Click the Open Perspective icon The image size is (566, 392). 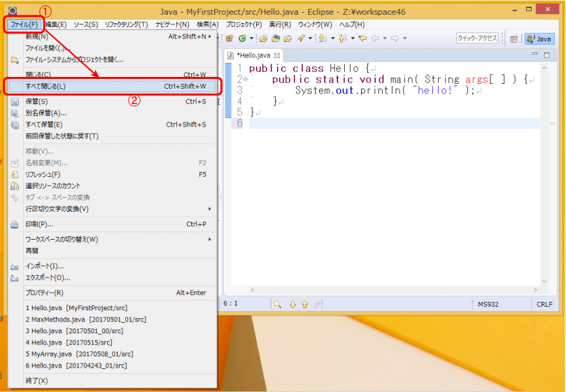tap(514, 38)
